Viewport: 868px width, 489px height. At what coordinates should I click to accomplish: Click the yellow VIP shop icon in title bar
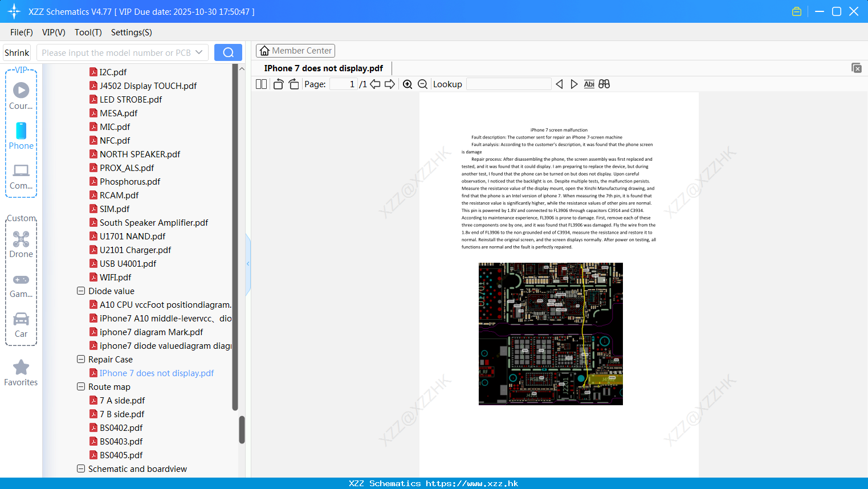797,11
